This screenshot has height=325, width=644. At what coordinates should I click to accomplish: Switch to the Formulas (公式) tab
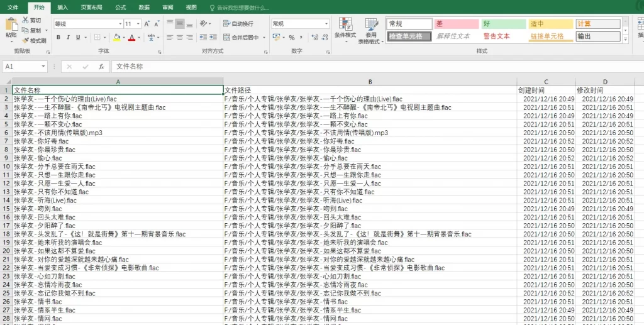coord(120,8)
